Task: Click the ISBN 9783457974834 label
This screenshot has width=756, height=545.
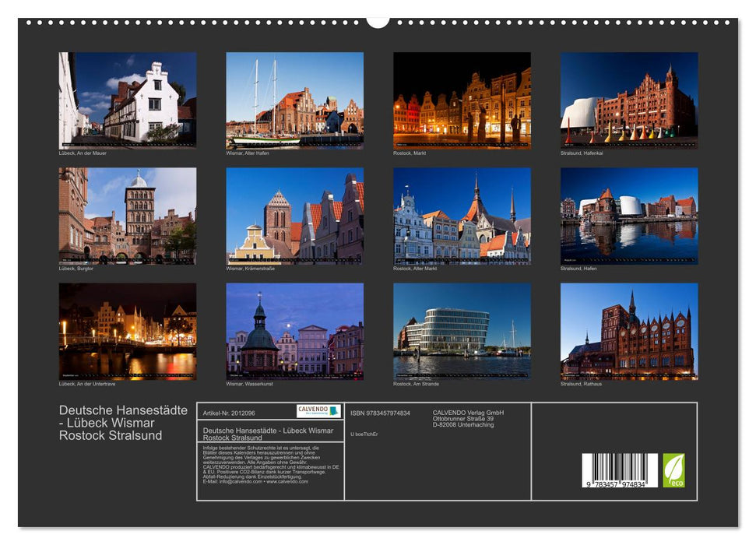Action: point(380,412)
